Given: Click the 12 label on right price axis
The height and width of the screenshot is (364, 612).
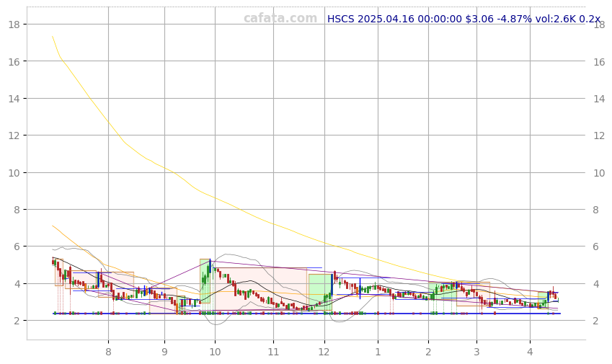Looking at the screenshot, I should [599, 136].
